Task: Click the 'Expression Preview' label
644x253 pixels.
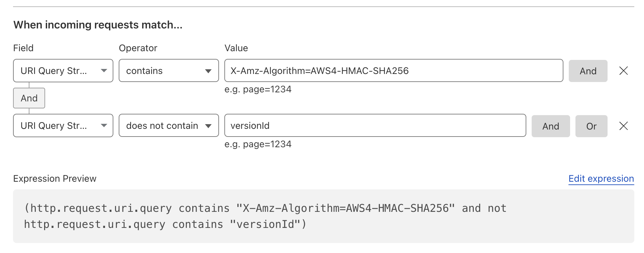Action: [55, 179]
